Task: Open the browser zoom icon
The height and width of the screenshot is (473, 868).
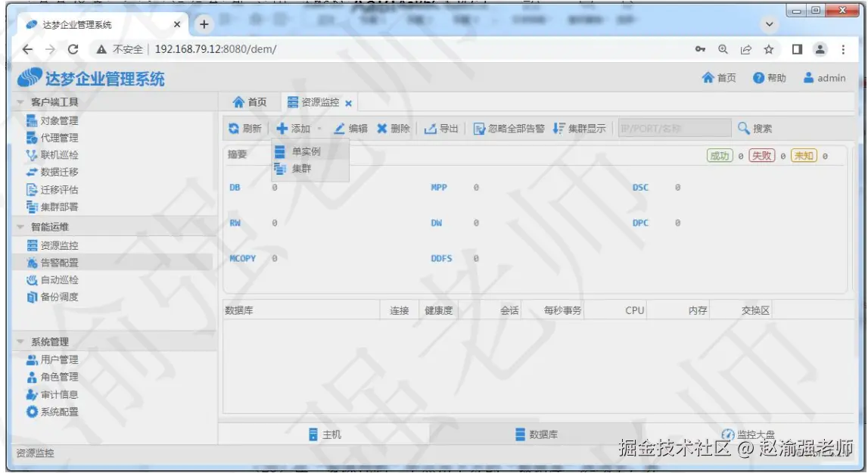Action: (x=723, y=49)
